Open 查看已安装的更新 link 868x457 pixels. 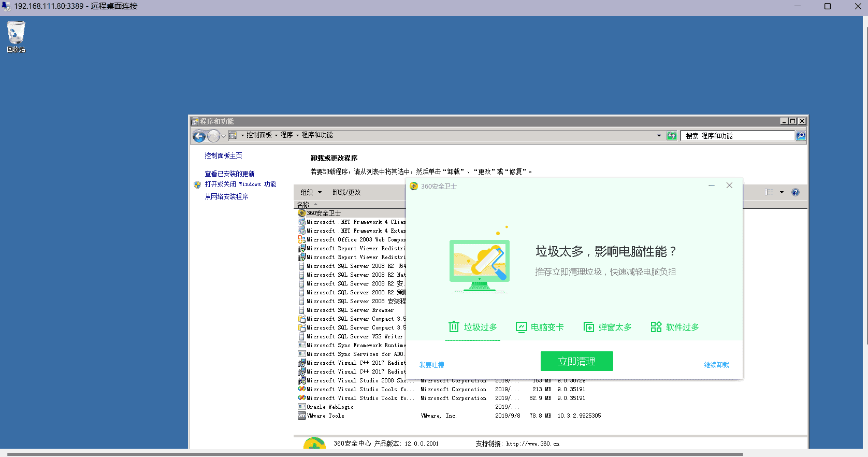(229, 174)
